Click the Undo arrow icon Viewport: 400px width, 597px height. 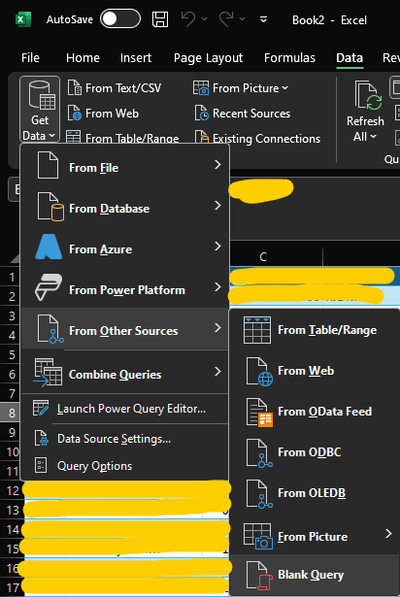pyautogui.click(x=188, y=19)
